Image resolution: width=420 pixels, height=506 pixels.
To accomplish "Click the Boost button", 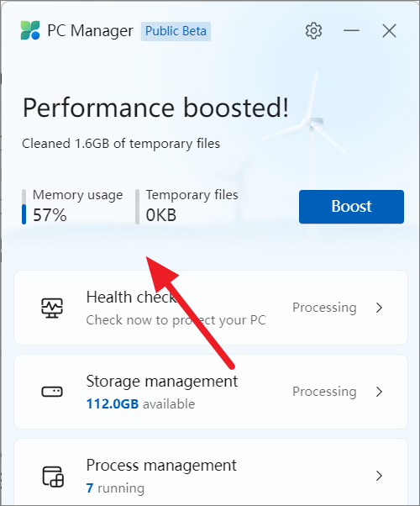I will pyautogui.click(x=351, y=207).
